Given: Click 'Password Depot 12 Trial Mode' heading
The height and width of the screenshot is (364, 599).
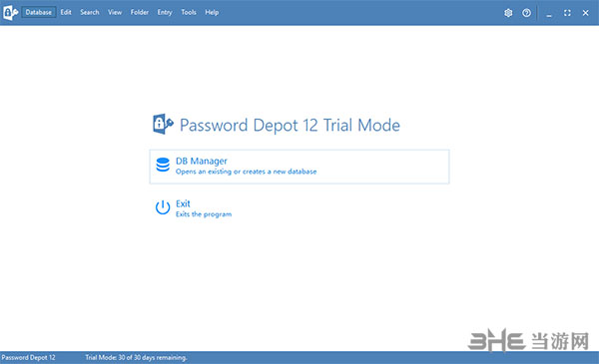Looking at the screenshot, I should click(290, 125).
